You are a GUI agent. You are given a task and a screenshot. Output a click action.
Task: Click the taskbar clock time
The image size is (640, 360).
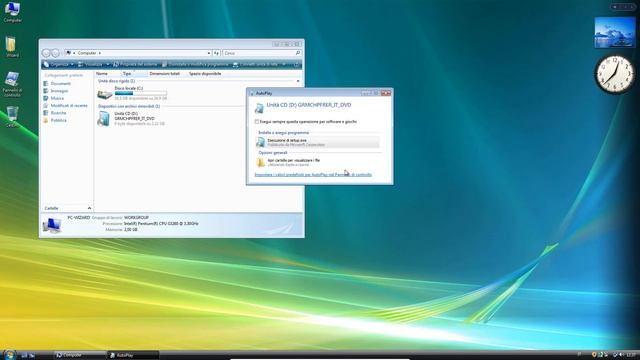pos(631,355)
